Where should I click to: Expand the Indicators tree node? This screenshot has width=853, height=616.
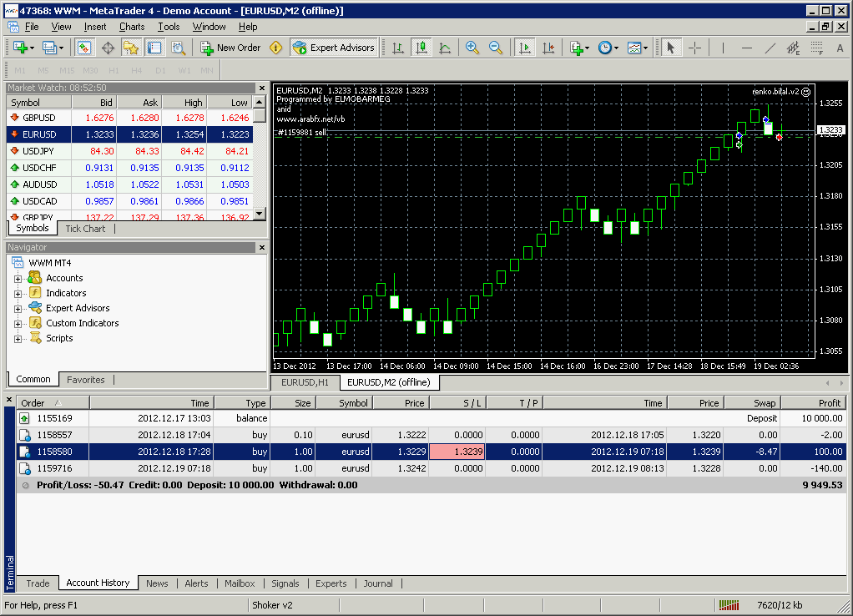click(18, 294)
